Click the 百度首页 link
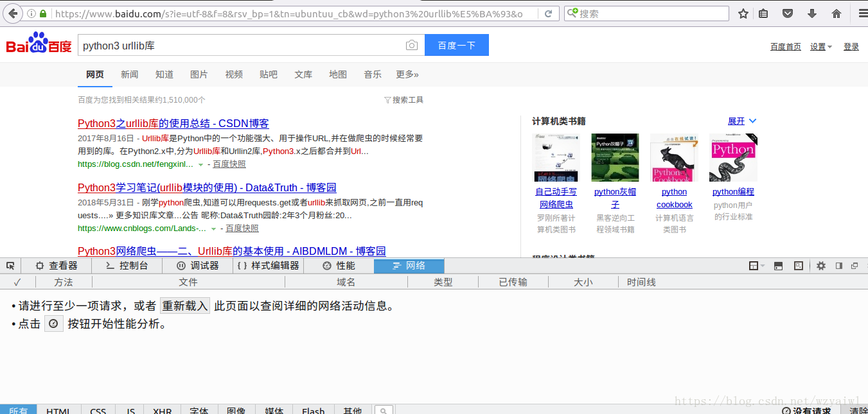 (x=786, y=47)
